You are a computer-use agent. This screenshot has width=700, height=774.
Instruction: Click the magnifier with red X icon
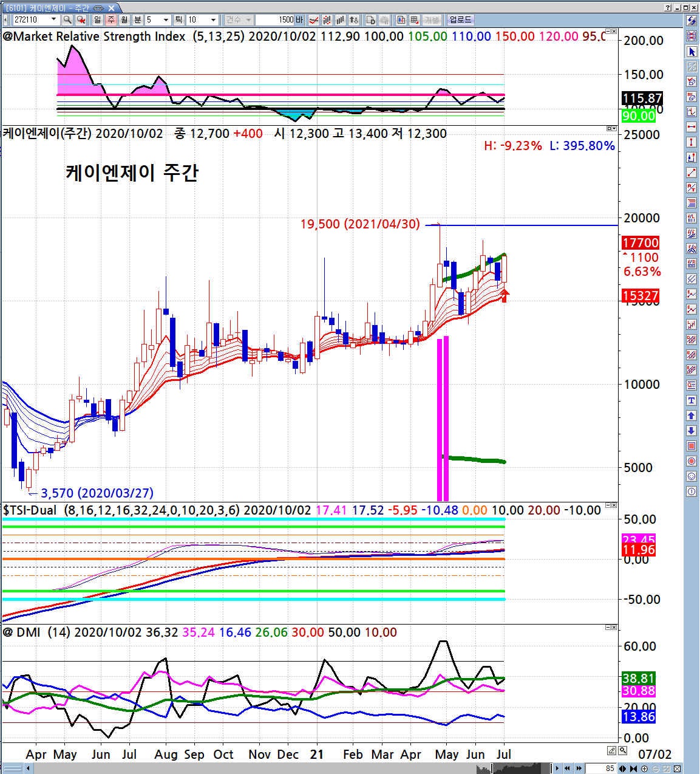point(80,19)
